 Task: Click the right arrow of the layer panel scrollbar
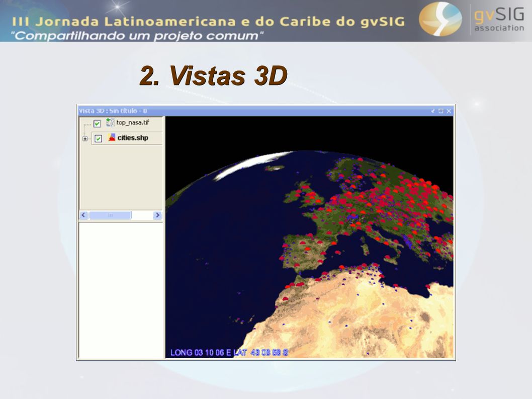[x=157, y=215]
